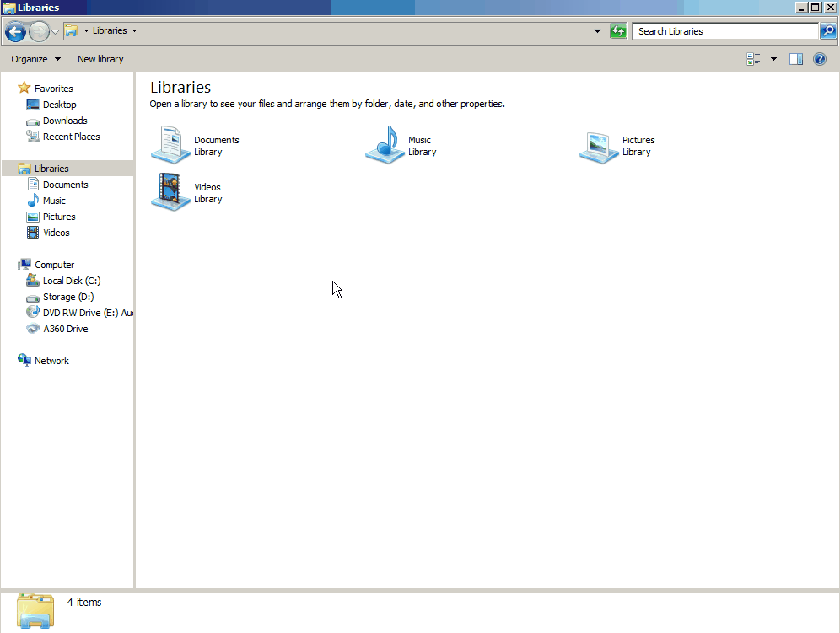Open Downloads under Favorites
The width and height of the screenshot is (840, 633).
[x=65, y=121]
